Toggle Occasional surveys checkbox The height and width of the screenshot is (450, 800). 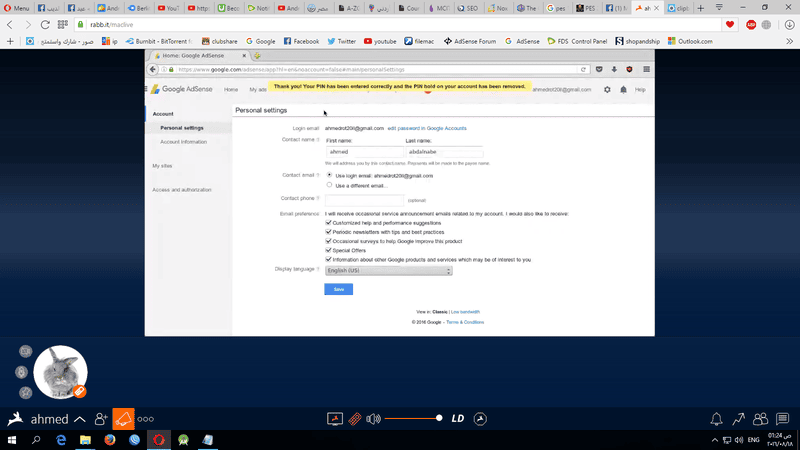[x=328, y=241]
